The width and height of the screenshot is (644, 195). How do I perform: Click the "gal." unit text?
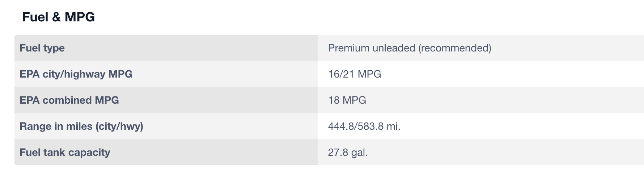point(359,152)
